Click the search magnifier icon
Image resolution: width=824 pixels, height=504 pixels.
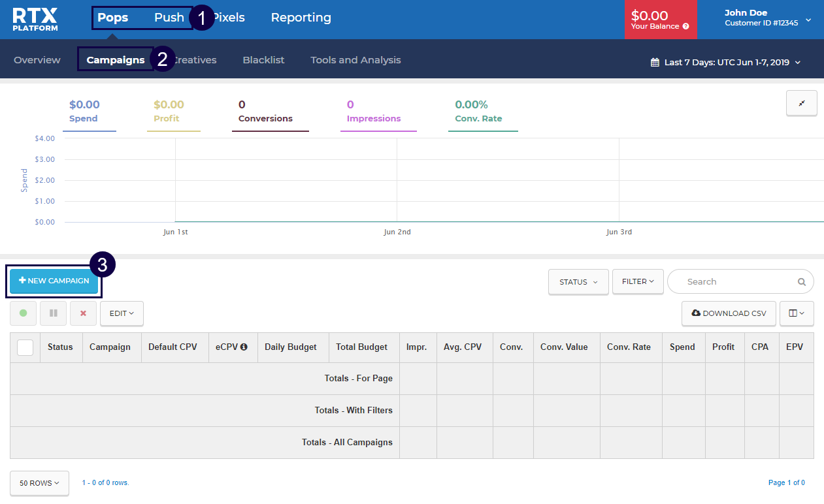pyautogui.click(x=801, y=282)
